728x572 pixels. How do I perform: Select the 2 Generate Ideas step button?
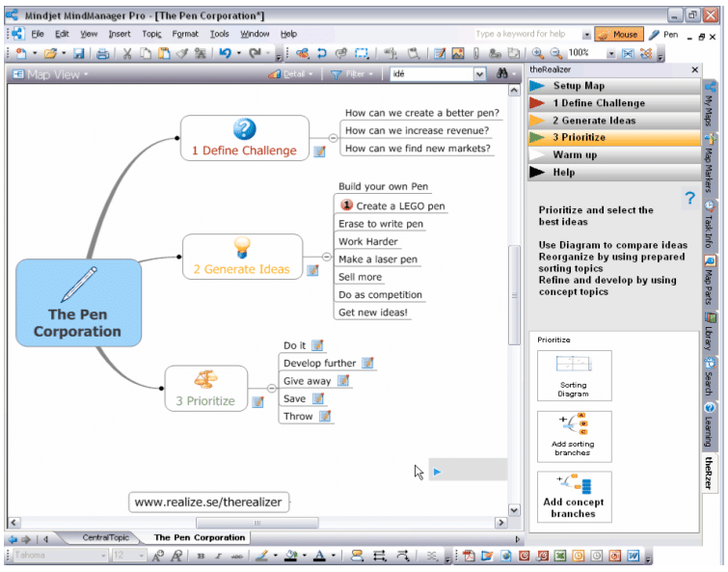614,121
